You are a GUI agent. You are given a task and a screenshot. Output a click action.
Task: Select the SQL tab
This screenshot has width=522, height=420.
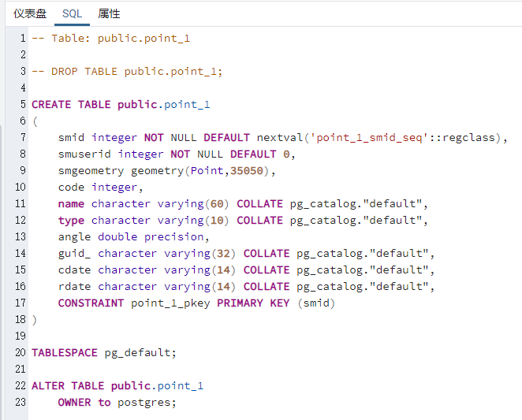tap(72, 13)
